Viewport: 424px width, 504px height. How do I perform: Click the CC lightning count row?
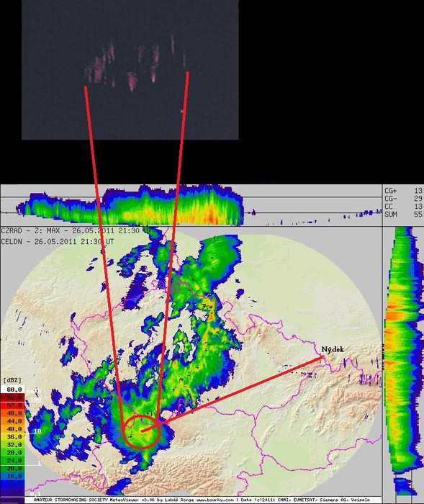403,207
